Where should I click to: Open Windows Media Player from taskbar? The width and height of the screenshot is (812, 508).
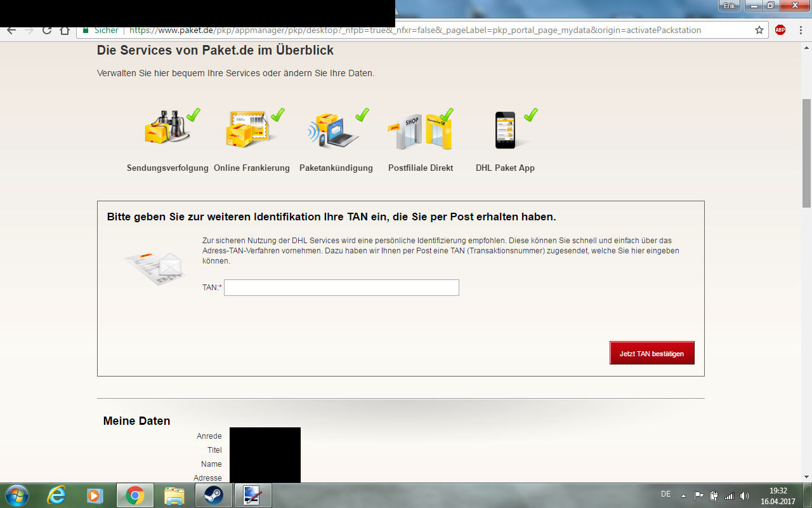coord(95,495)
